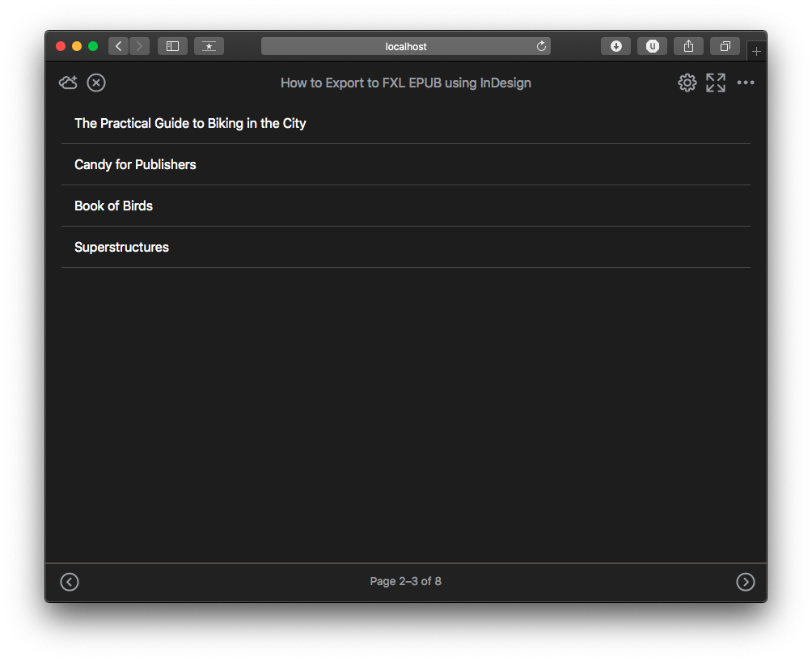
Task: Click Safari's back navigation button
Action: 119,46
